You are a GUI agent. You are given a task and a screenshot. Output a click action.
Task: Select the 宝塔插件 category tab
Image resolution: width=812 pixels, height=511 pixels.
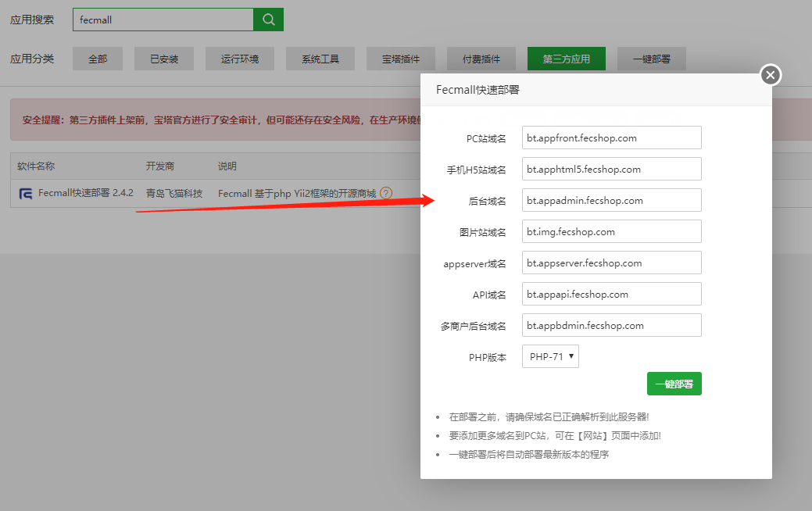point(401,59)
